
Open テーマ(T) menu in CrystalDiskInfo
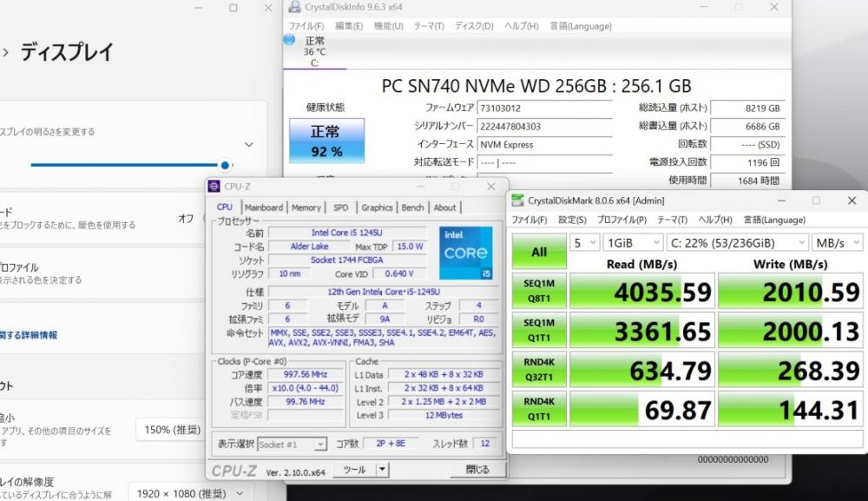pos(429,26)
